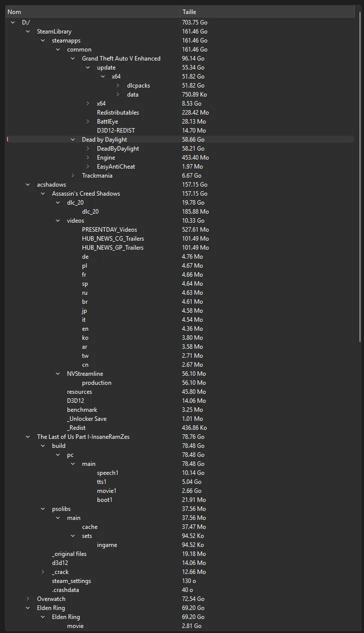The image size is (364, 633).
Task: Collapse Grand Theft Auto V Enhanced chevron
Action: [72, 59]
